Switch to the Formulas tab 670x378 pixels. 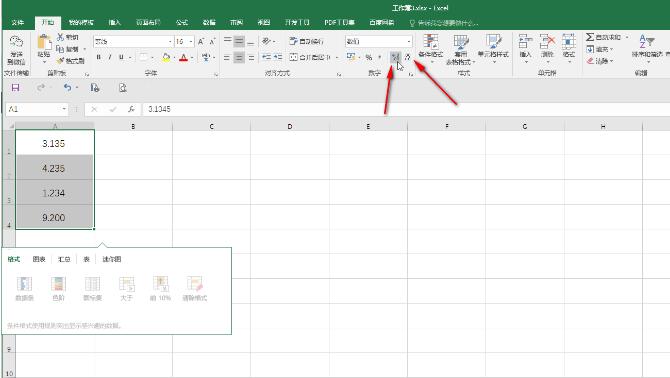[182, 22]
